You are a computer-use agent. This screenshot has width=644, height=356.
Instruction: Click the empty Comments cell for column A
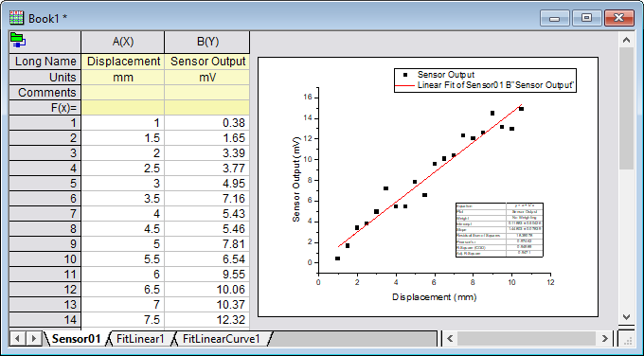tap(123, 93)
